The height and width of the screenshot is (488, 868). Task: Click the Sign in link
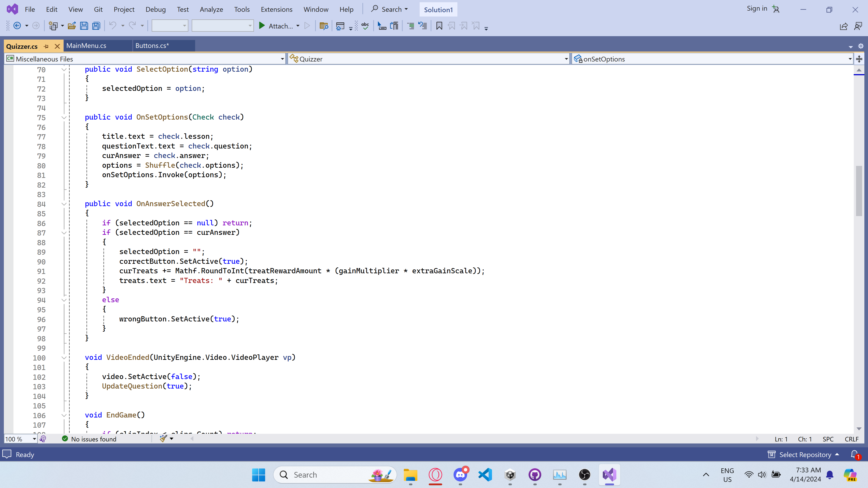pos(757,9)
